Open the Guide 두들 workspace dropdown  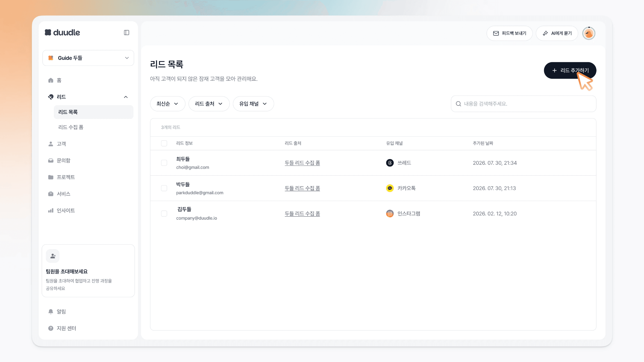[x=88, y=58]
